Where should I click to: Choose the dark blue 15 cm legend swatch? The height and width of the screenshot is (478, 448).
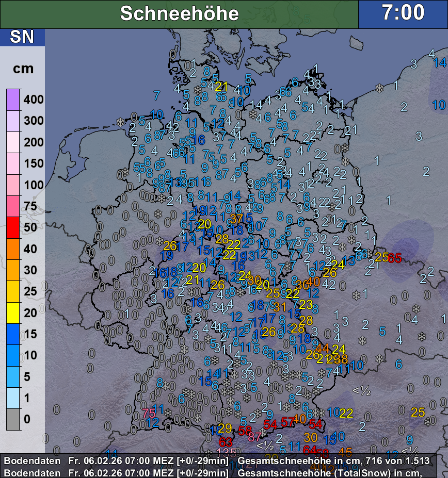13,334
